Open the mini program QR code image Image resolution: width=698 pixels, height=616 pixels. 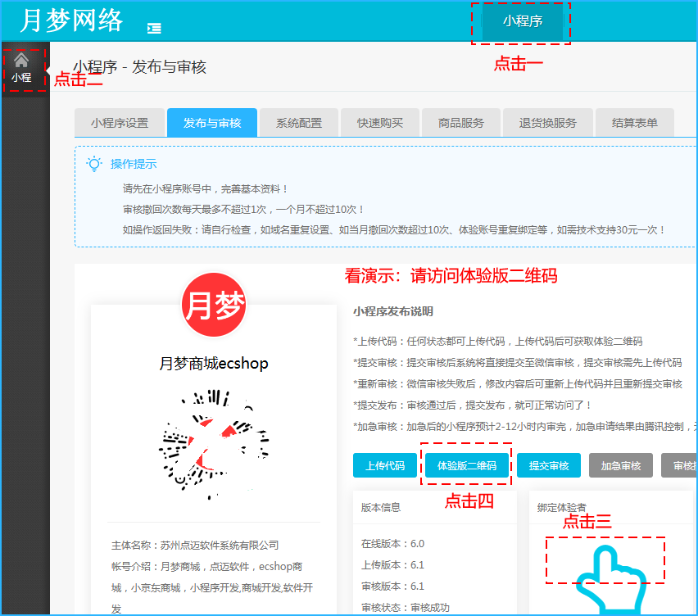214,445
